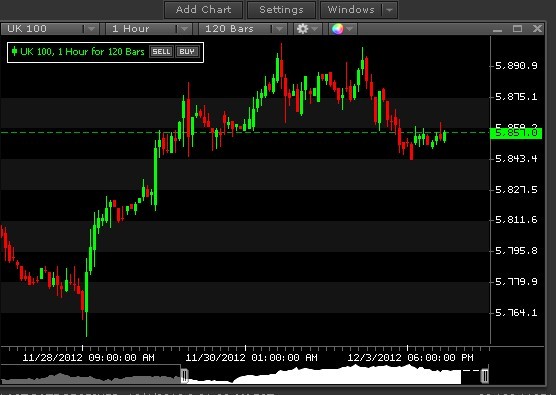This screenshot has height=395, width=556.
Task: Click the 5,890.9 price axis label
Action: point(516,66)
